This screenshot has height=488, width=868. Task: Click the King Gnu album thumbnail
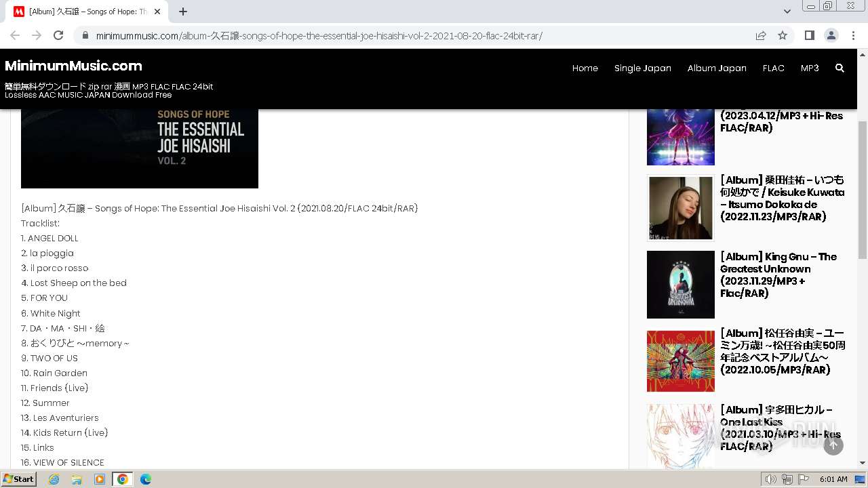click(680, 285)
